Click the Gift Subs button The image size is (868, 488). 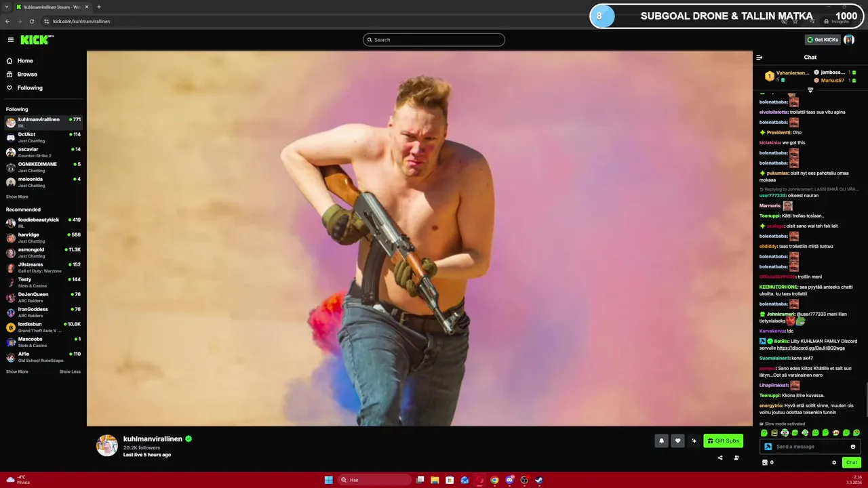(723, 441)
